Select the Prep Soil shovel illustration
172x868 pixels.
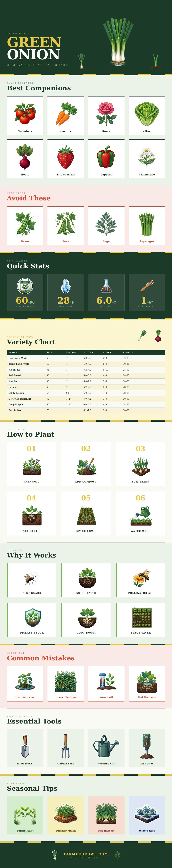(x=32, y=466)
